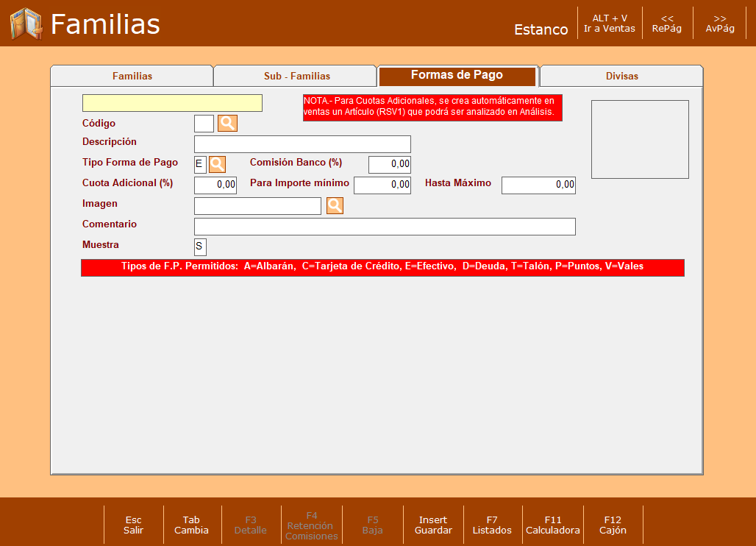Focus the Comentario text field

[385, 227]
